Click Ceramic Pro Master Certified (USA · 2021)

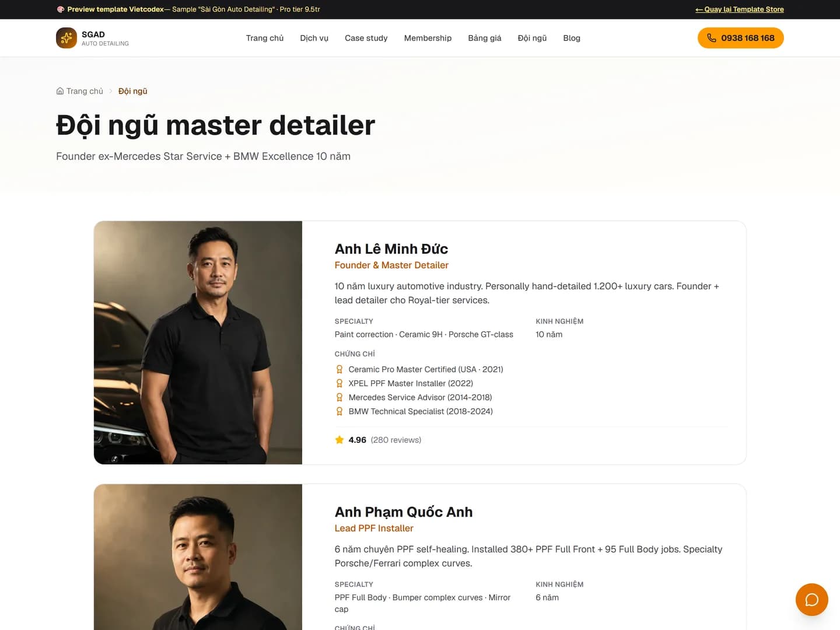[x=426, y=369]
